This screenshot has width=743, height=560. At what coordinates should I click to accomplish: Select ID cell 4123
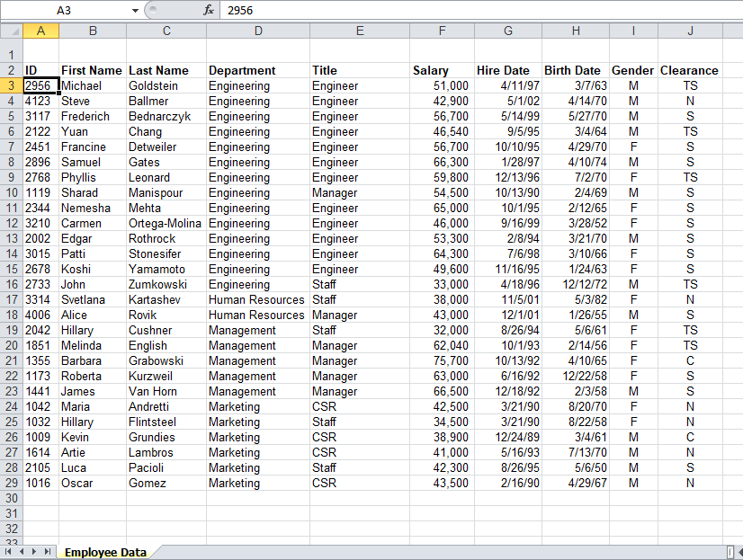coord(40,102)
